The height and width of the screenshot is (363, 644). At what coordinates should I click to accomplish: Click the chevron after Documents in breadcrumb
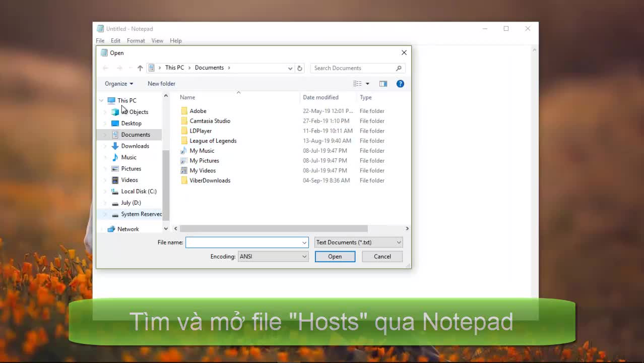point(229,68)
